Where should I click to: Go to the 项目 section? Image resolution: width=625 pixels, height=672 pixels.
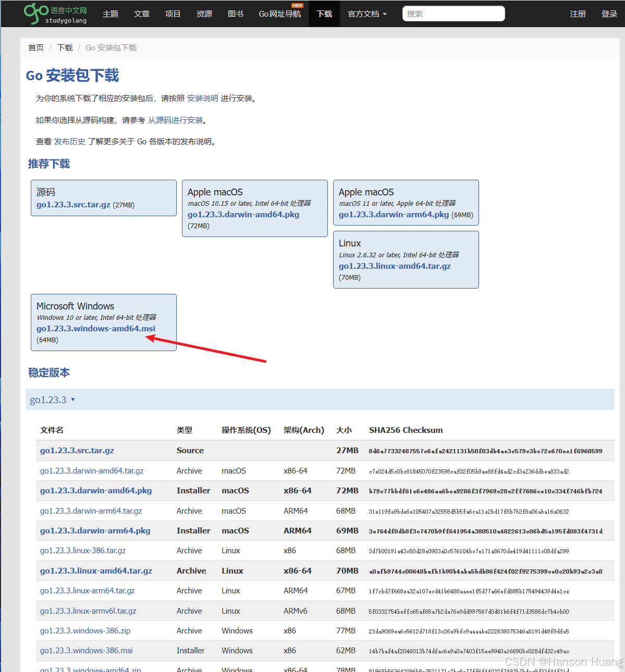point(173,14)
